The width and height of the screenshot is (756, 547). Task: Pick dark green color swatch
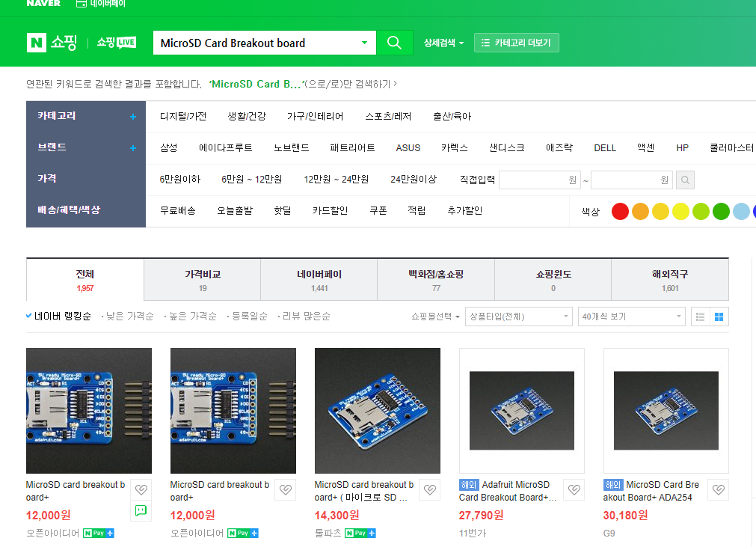[721, 211]
